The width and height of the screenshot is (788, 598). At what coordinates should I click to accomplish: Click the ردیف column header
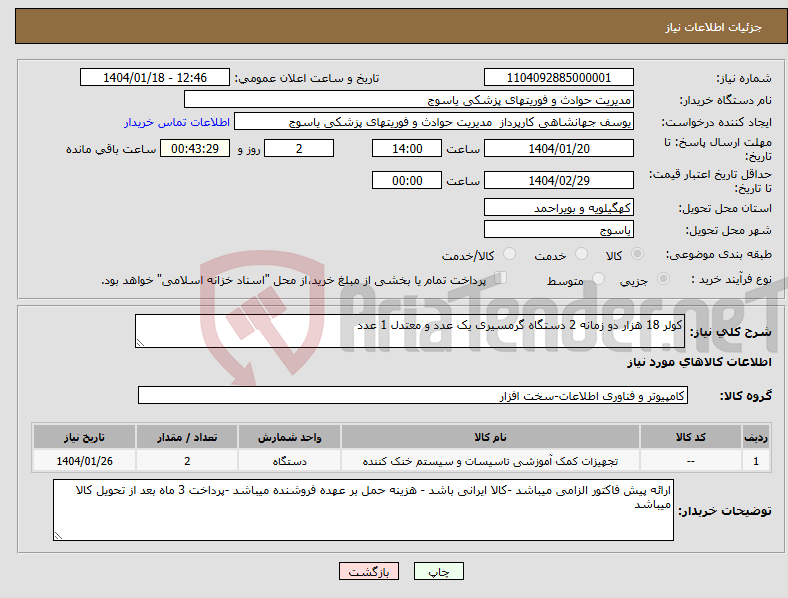pyautogui.click(x=756, y=437)
